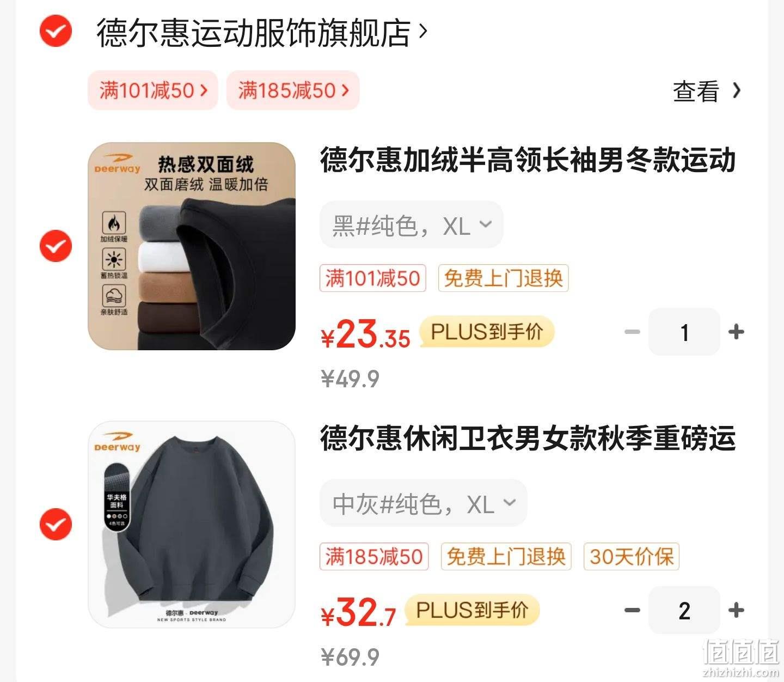Open the 德尔惠休闲卫衣男女款 product title
The height and width of the screenshot is (682, 784).
(x=528, y=439)
